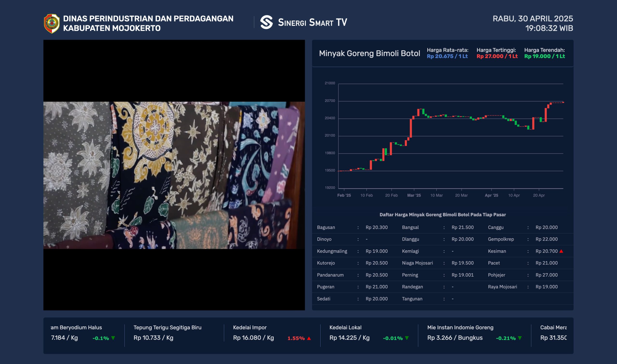Click the green down arrow for Kedelai Lokal
This screenshot has width=617, height=364.
click(407, 338)
